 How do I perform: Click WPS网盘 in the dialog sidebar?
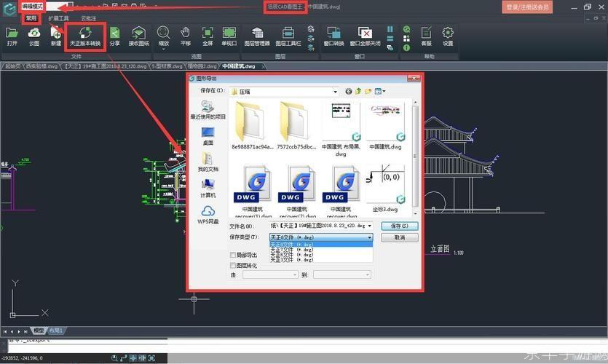click(208, 215)
